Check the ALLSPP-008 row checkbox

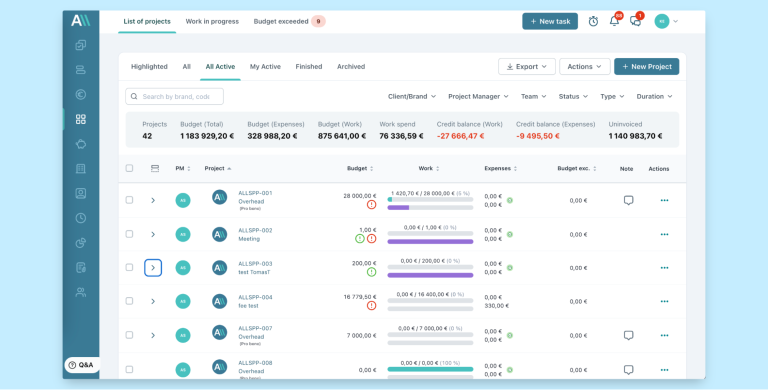pos(129,369)
